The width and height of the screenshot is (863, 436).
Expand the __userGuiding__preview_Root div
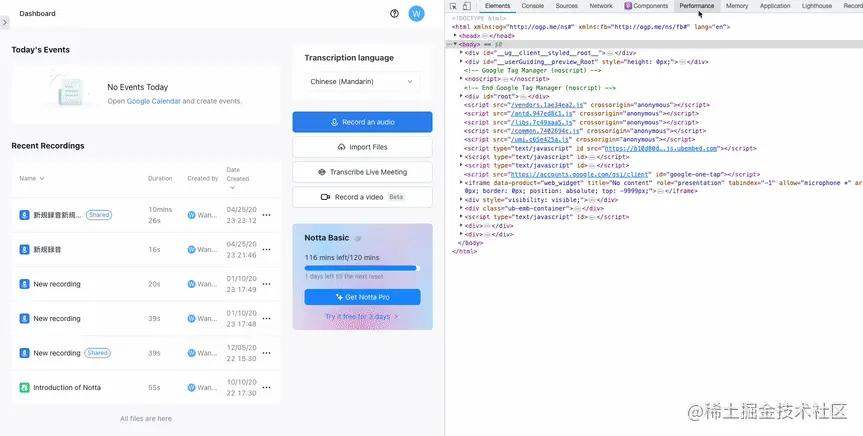click(x=461, y=62)
